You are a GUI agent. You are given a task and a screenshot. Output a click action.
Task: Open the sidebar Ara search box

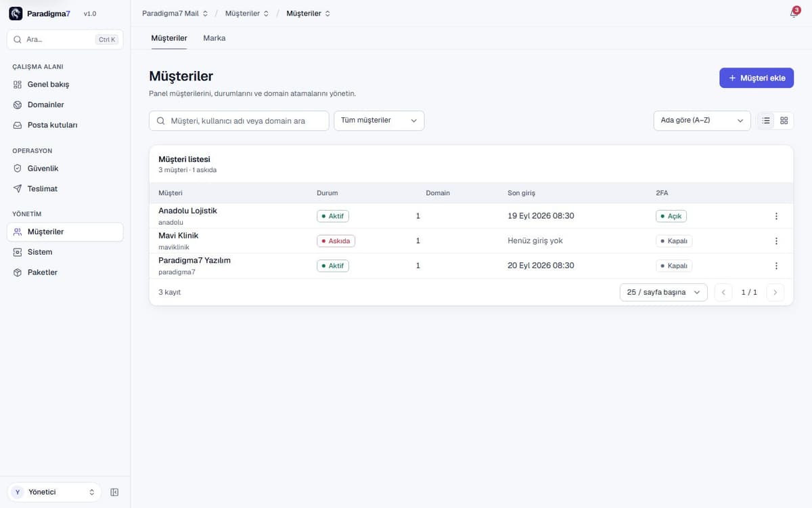[65, 40]
